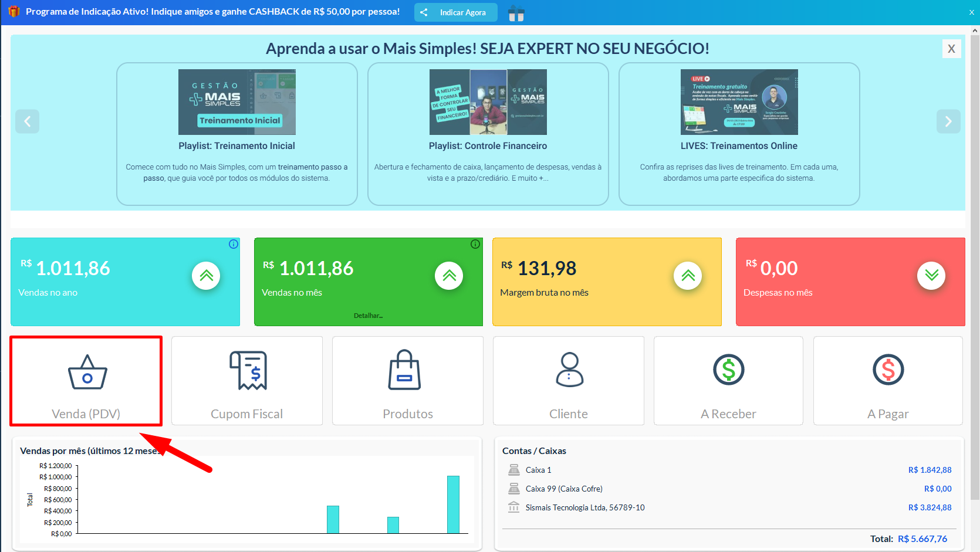Open the Cliente person icon
Screen dimensions: 980x552
[x=569, y=370]
